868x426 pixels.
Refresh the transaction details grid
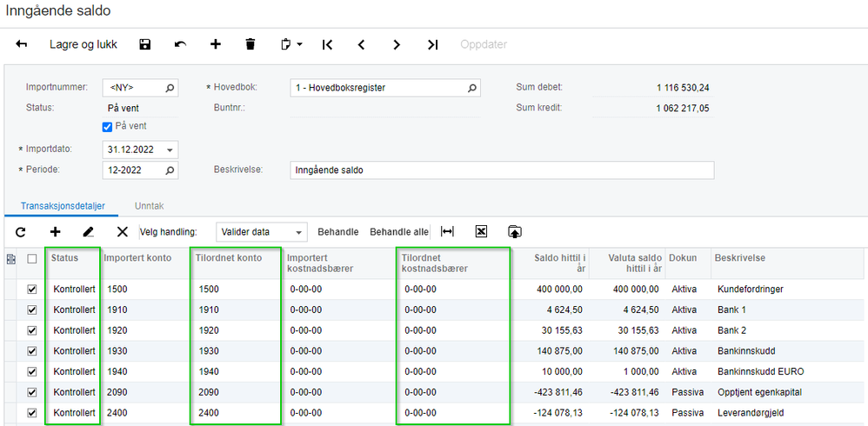pos(21,232)
